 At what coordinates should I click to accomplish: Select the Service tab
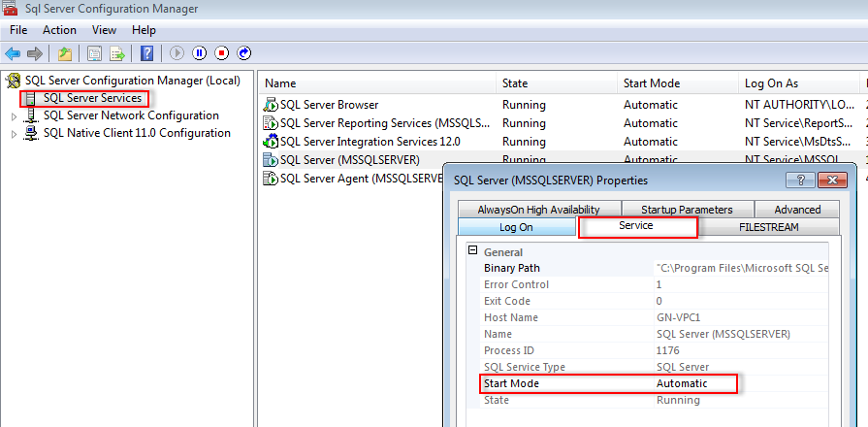coord(636,226)
